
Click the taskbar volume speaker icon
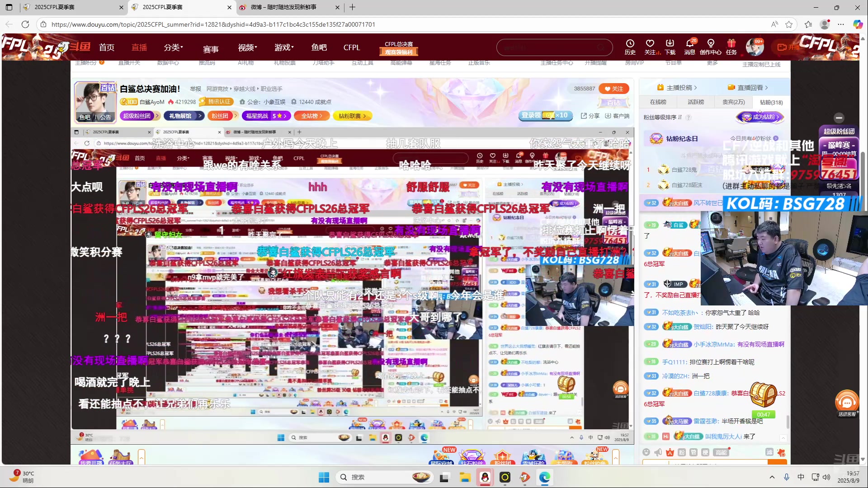click(x=826, y=477)
